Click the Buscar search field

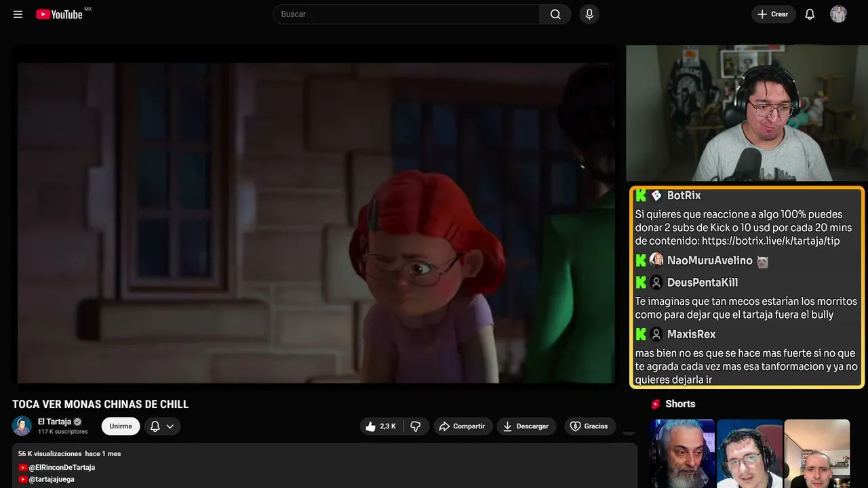pos(406,14)
